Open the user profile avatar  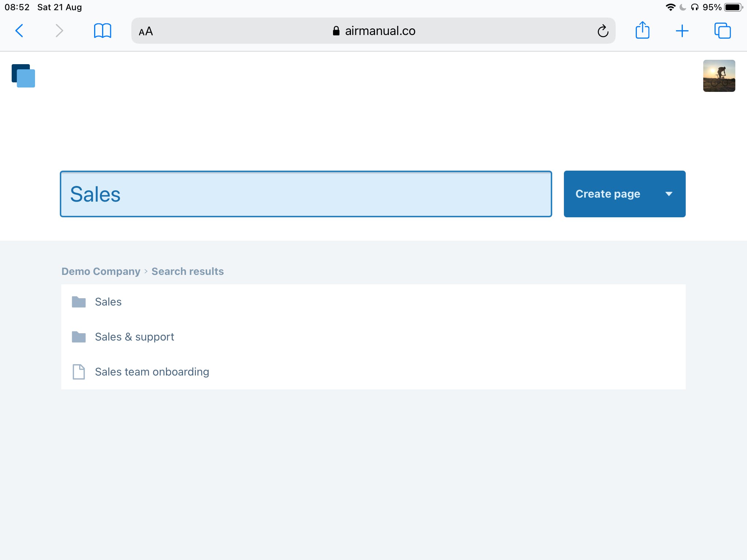pyautogui.click(x=719, y=76)
